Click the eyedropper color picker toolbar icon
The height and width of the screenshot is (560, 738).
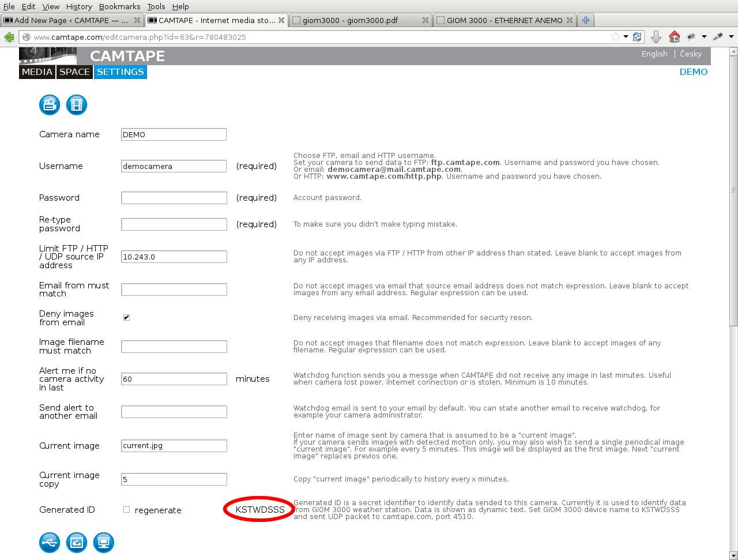click(x=718, y=37)
